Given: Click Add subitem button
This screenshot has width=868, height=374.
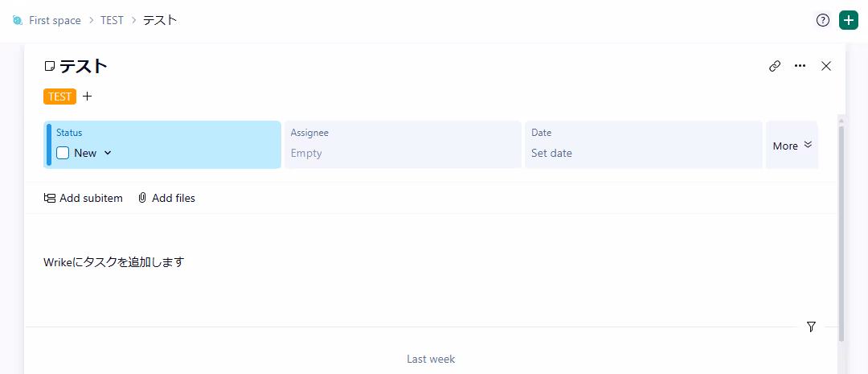Looking at the screenshot, I should pyautogui.click(x=83, y=198).
